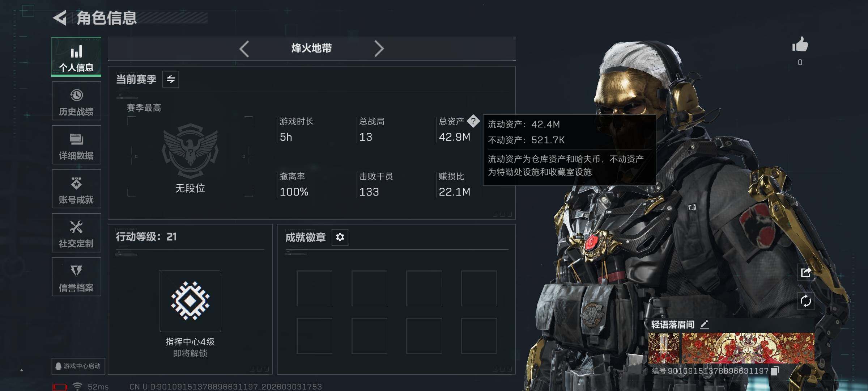Copy the player ID number icon
Screen dimensions: 868x391
point(775,371)
